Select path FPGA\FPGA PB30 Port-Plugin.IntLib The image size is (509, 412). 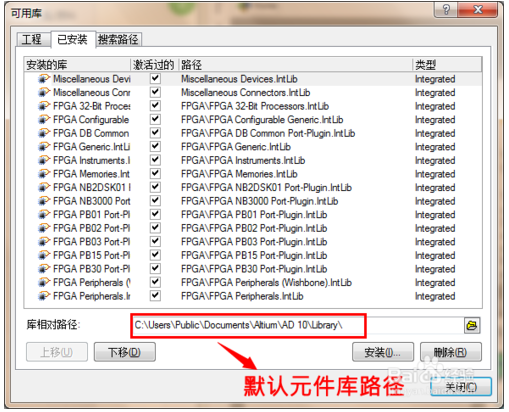tap(254, 269)
